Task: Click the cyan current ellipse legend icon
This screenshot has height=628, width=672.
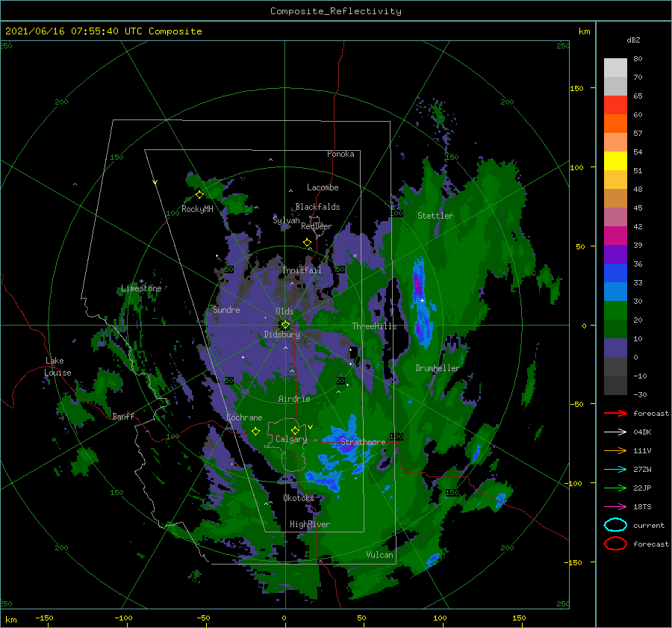Action: (x=615, y=525)
